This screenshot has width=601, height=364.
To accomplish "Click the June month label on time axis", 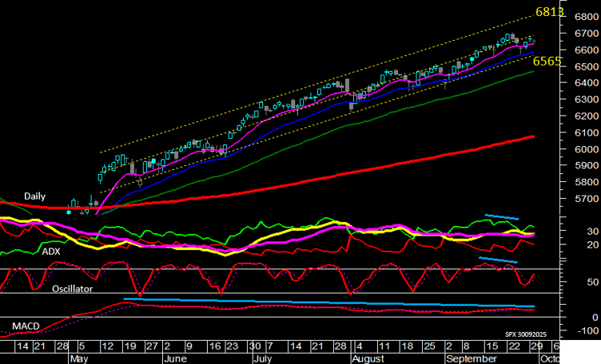I will tap(174, 358).
